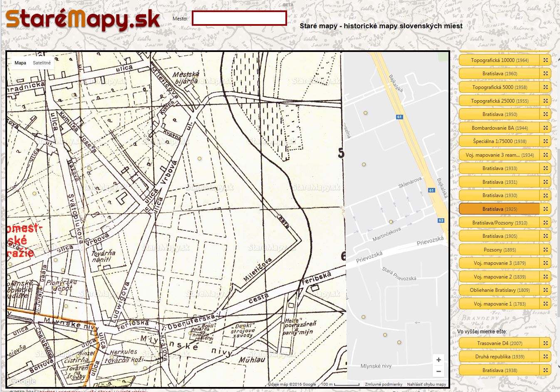Zoom in the map with plus button

click(x=439, y=360)
